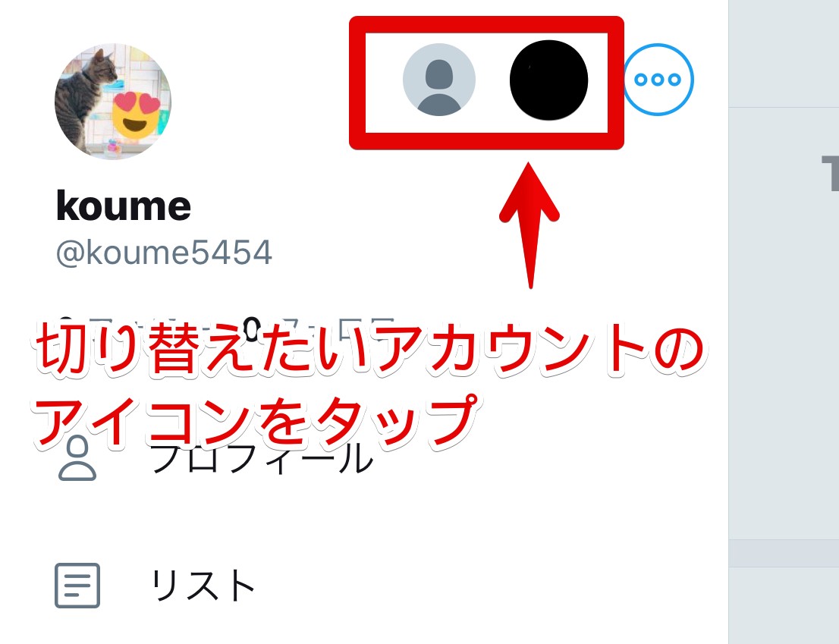Click the red arrow annotation

(x=529, y=225)
